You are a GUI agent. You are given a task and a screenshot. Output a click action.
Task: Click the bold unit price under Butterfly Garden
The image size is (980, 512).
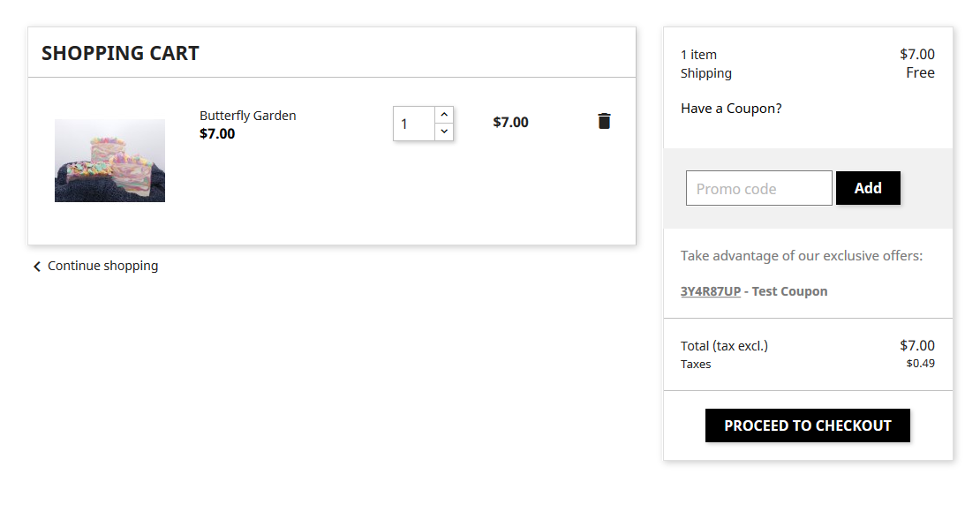217,134
